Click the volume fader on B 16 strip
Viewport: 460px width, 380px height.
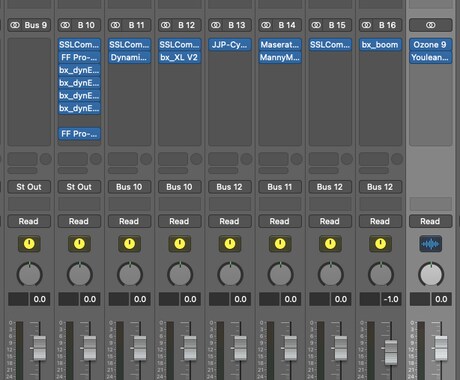click(x=391, y=352)
